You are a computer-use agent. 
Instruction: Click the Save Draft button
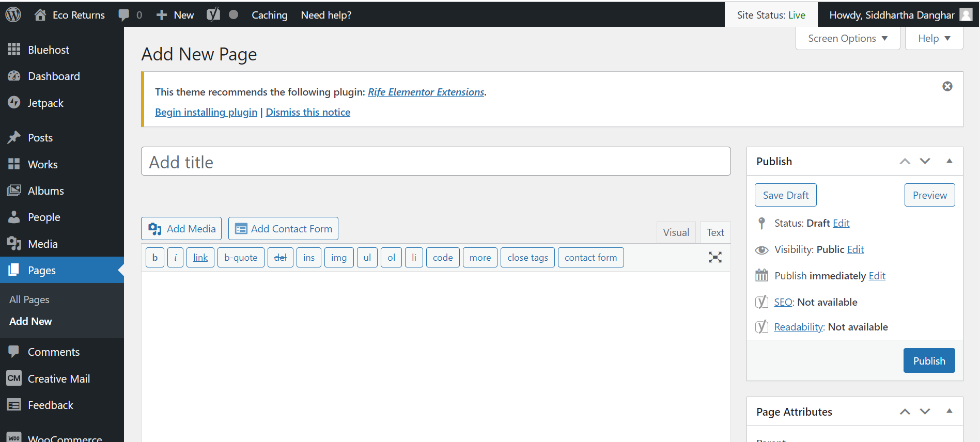click(x=785, y=195)
